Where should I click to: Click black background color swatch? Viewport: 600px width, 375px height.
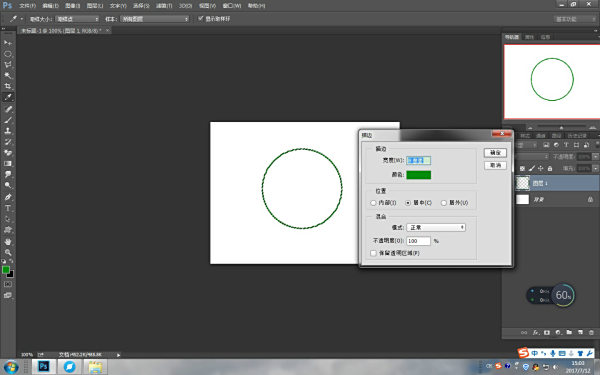click(11, 274)
